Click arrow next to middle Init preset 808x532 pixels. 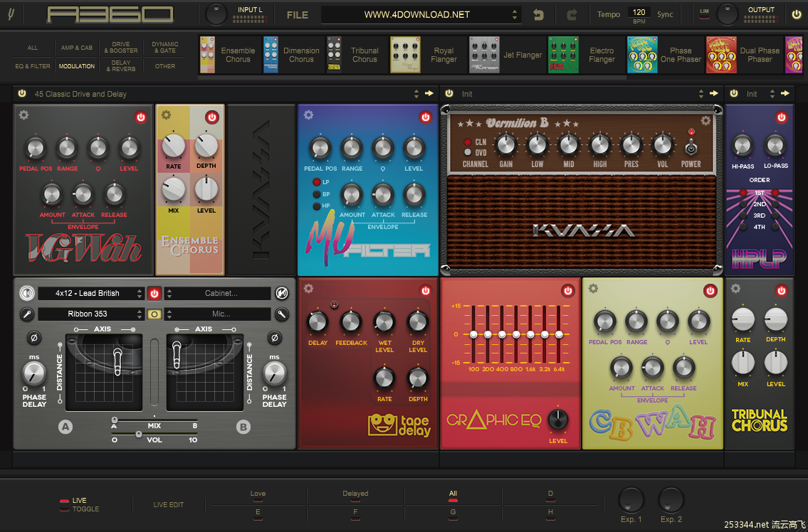(714, 93)
